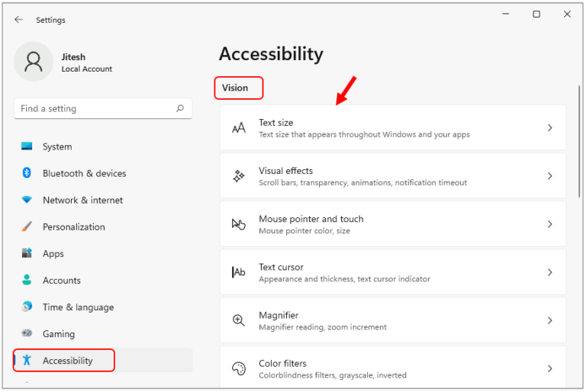Image resolution: width=586 pixels, height=392 pixels.
Task: Click the Mouse pointer and touch icon
Action: 239,224
